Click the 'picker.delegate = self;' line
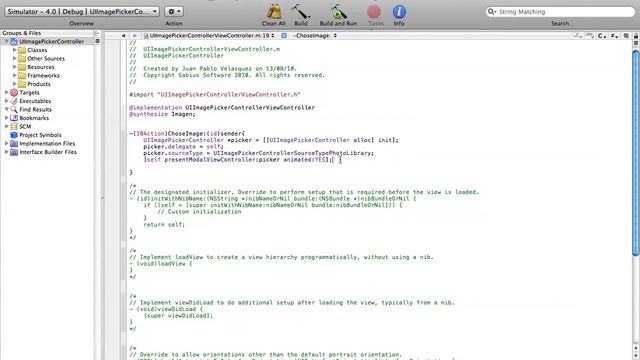Image resolution: width=640 pixels, height=360 pixels. click(x=183, y=147)
